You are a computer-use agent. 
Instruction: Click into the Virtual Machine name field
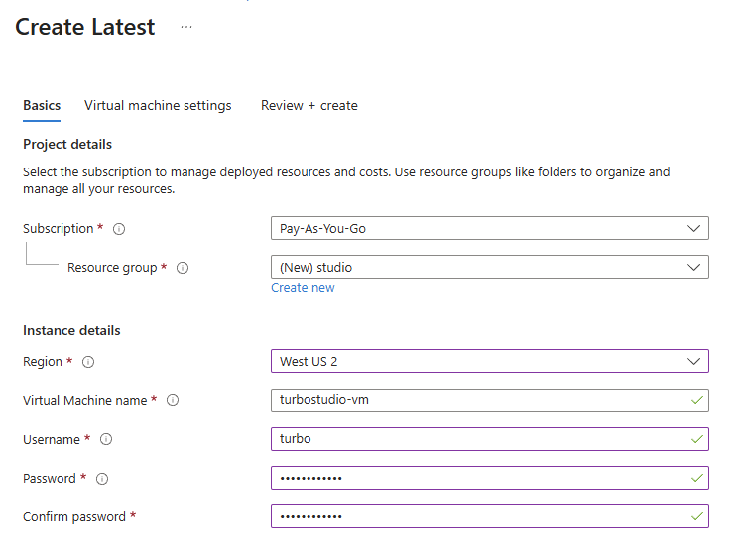pos(476,400)
